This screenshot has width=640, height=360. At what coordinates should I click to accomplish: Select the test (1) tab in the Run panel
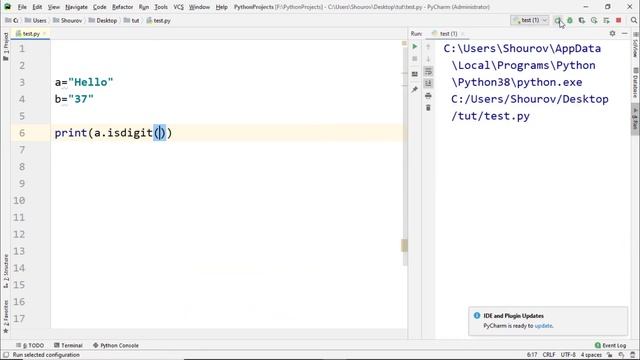pos(448,33)
